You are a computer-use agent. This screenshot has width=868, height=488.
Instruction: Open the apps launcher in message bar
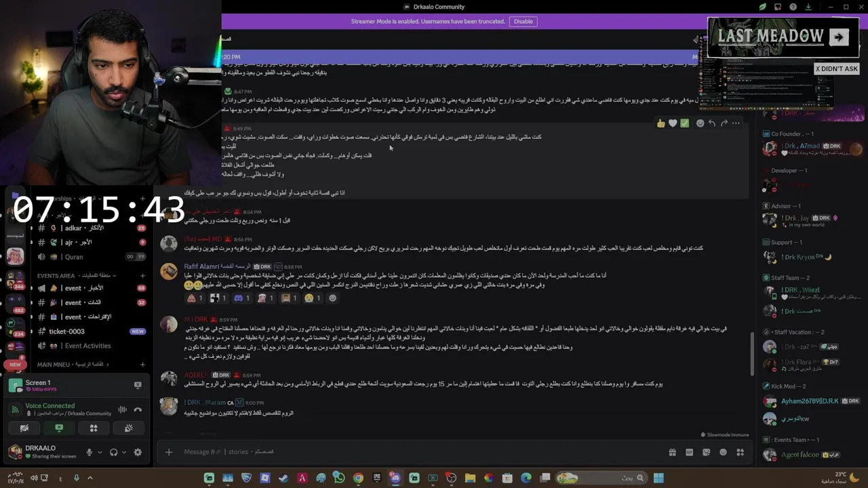tap(740, 452)
